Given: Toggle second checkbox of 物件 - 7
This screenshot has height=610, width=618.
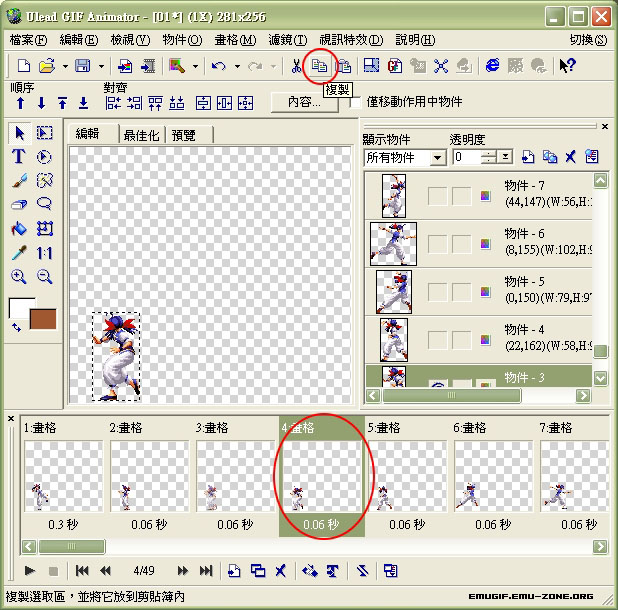Looking at the screenshot, I should [461, 196].
